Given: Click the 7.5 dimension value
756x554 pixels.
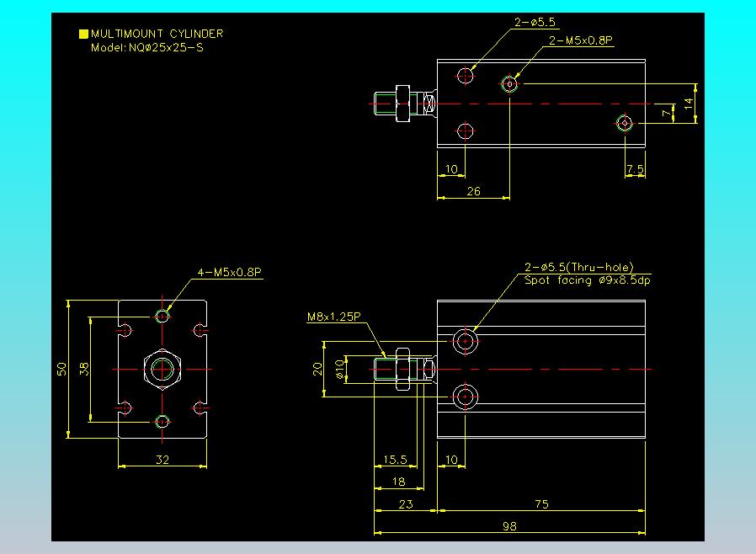Looking at the screenshot, I should (635, 169).
